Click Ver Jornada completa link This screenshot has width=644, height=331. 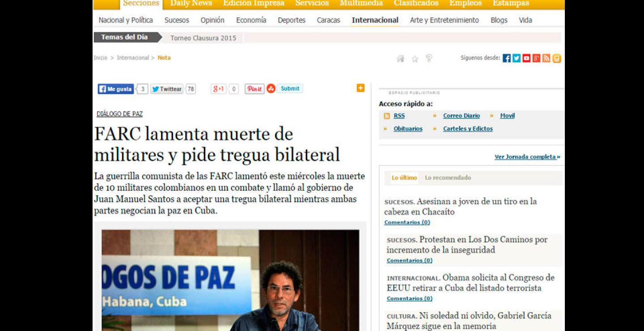click(x=527, y=157)
